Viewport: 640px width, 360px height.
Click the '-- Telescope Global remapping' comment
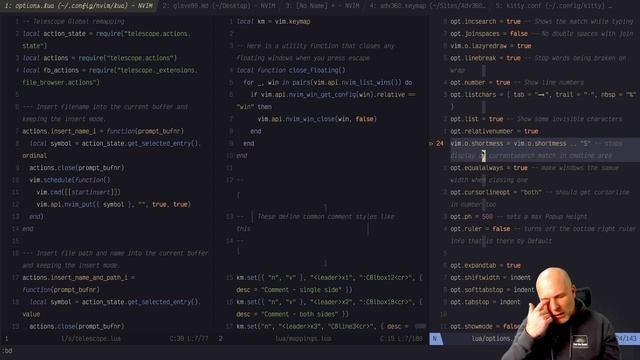point(73,22)
